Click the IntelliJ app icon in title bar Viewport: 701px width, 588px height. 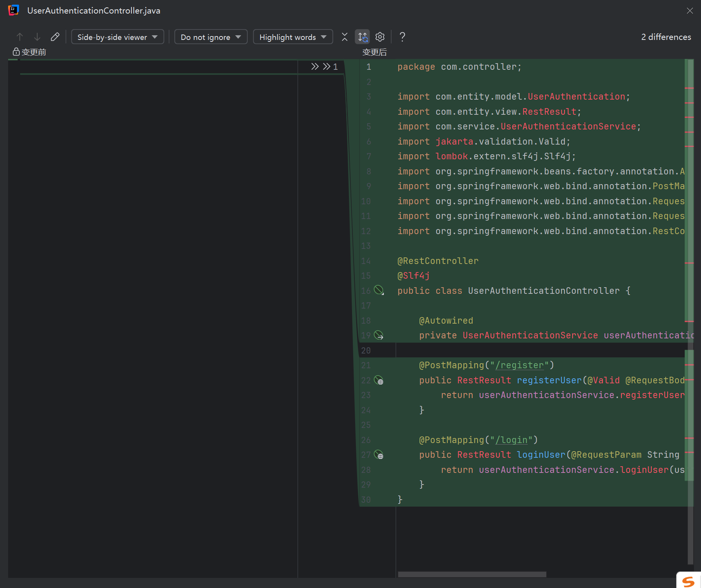coord(14,10)
